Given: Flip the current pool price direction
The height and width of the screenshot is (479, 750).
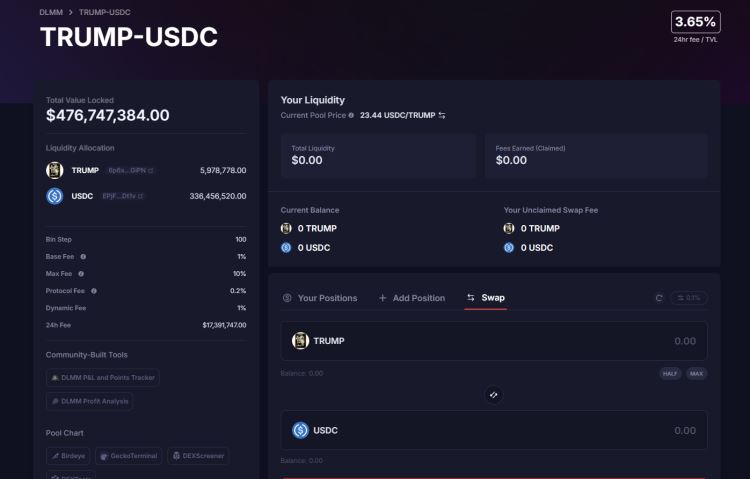Looking at the screenshot, I should pos(442,116).
